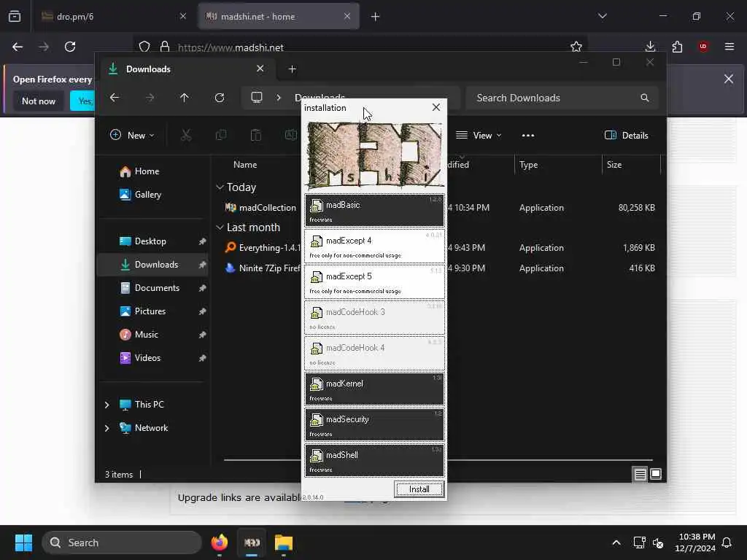The image size is (747, 560).
Task: Toggle madExcept 5 component selection
Action: 374,282
